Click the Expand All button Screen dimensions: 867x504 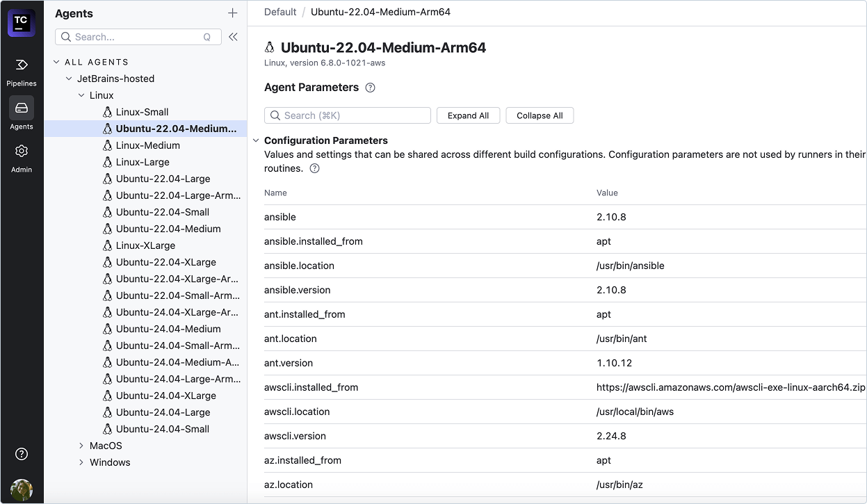[468, 115]
